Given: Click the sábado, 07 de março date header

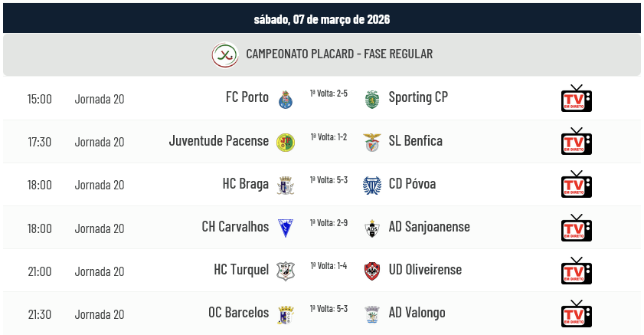Looking at the screenshot, I should 322,19.
